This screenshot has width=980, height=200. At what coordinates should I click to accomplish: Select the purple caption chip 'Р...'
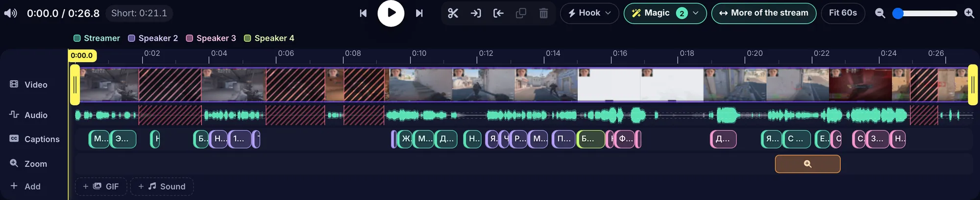pyautogui.click(x=518, y=139)
